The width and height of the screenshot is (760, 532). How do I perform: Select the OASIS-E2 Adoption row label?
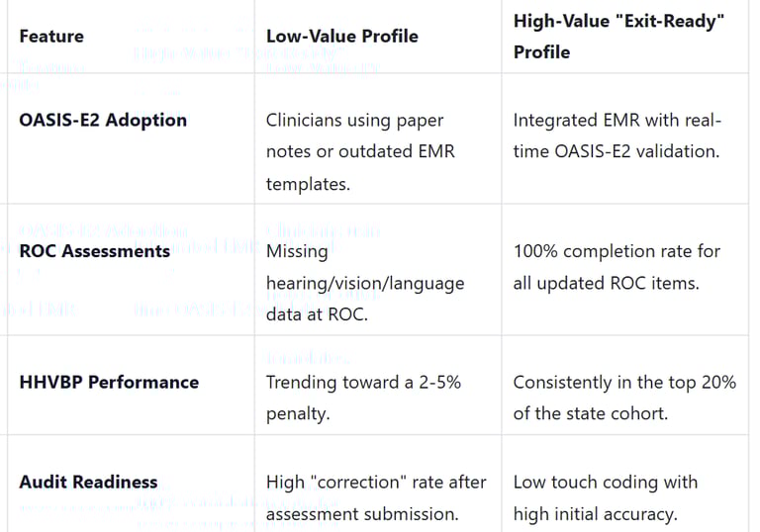click(103, 121)
